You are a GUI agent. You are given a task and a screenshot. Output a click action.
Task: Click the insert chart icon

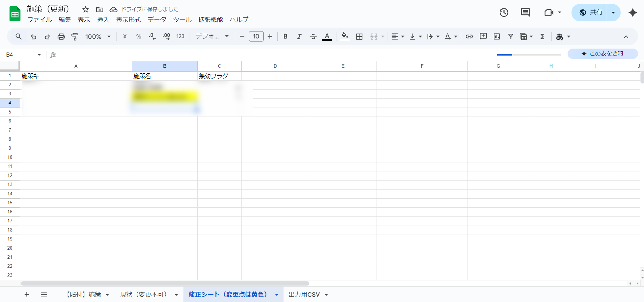pyautogui.click(x=496, y=36)
